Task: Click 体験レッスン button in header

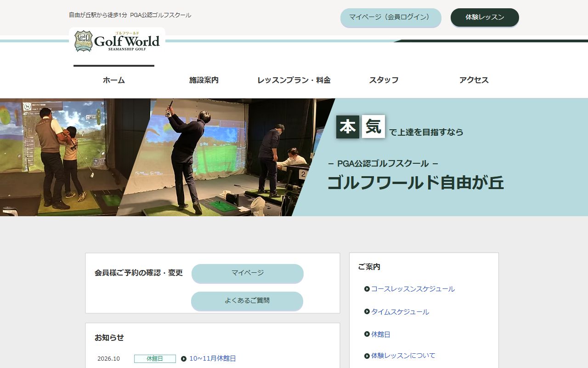Action: point(485,17)
